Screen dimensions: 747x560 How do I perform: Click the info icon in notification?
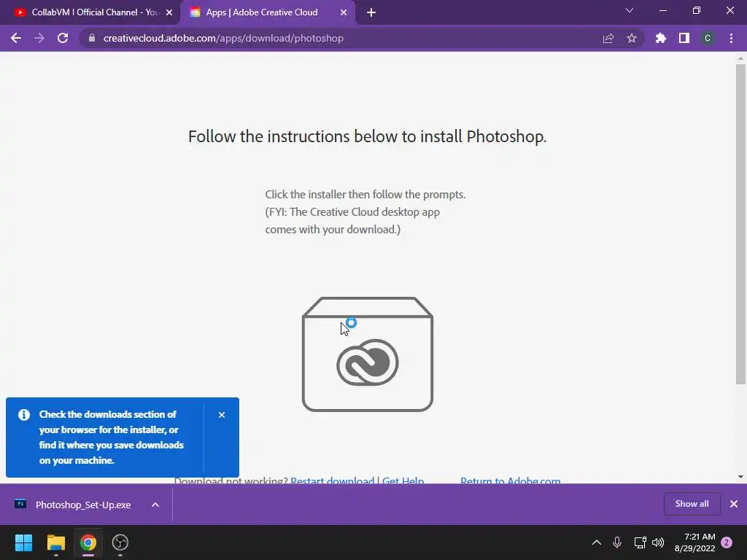tap(24, 415)
